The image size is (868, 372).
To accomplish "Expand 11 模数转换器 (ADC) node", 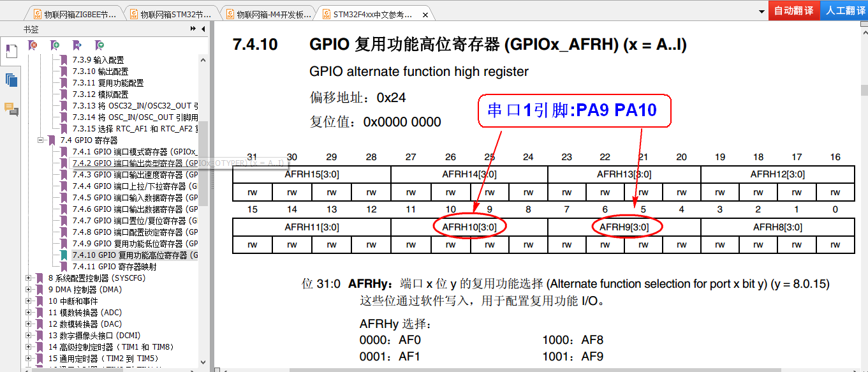I will [x=28, y=312].
